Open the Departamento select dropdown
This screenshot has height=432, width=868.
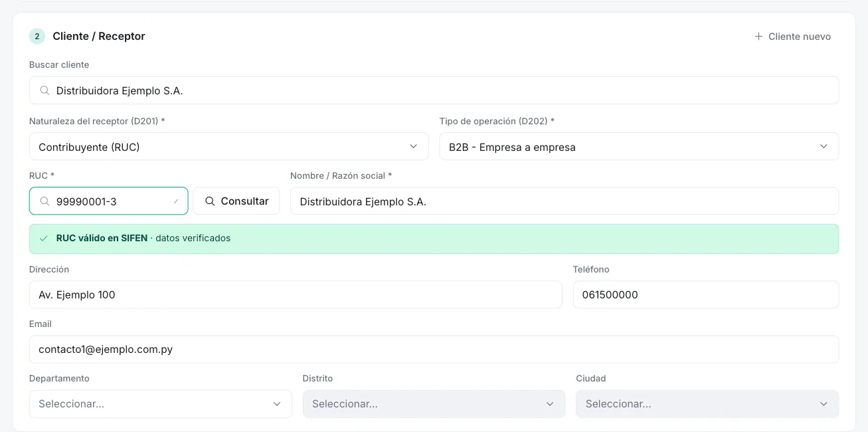(161, 403)
